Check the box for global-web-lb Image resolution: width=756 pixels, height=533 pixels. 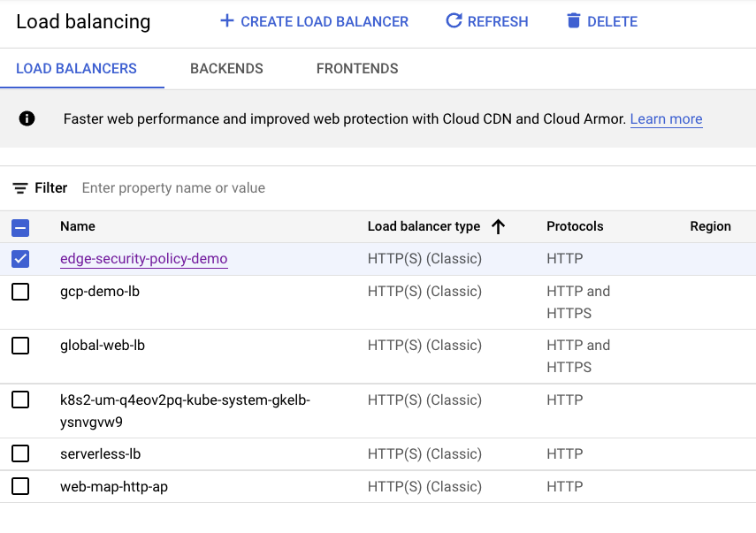pyautogui.click(x=20, y=346)
